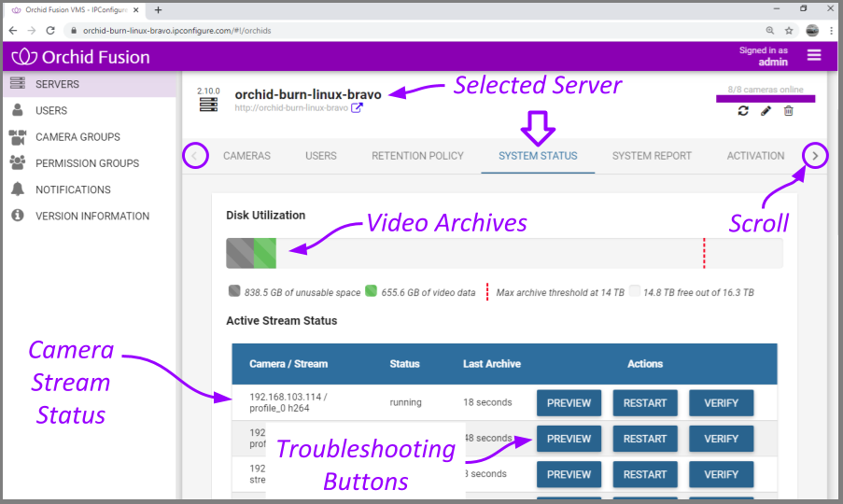Click the 'running' status cell
The image size is (843, 504).
click(x=405, y=402)
